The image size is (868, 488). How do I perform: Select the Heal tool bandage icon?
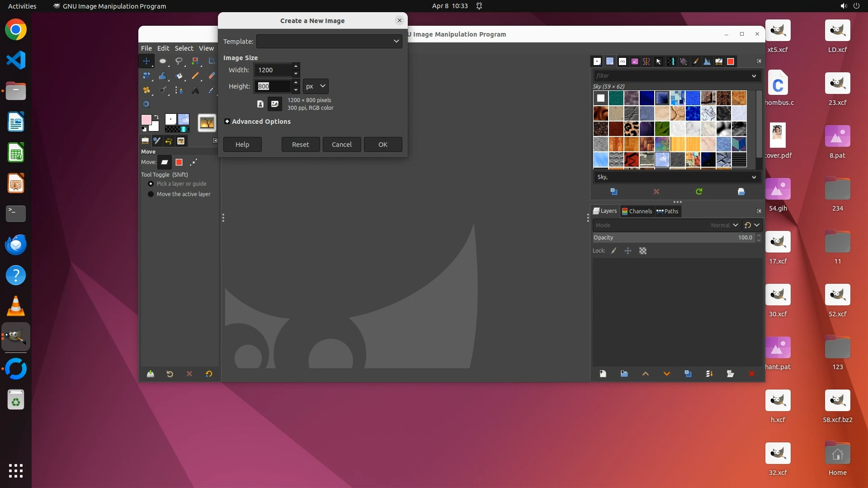pos(146,90)
